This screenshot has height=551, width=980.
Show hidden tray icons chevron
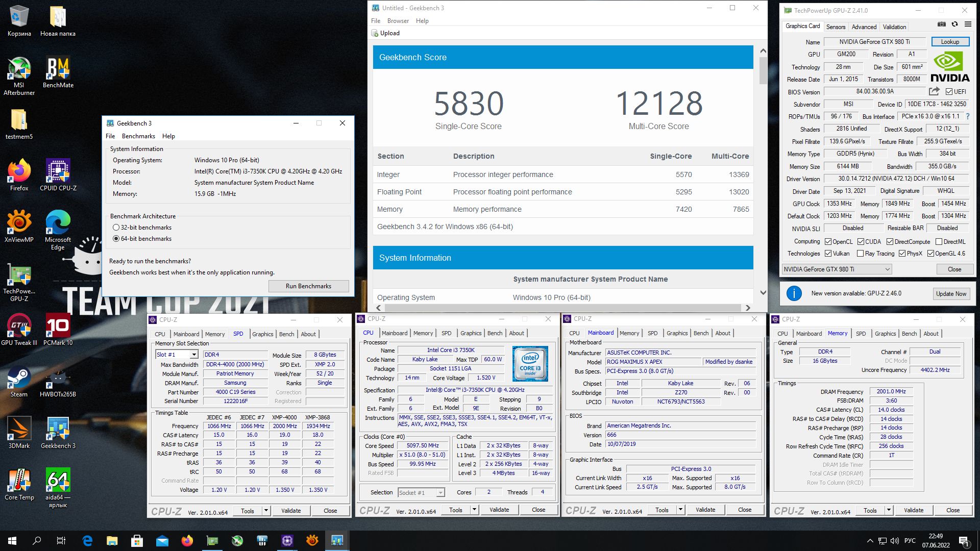point(870,541)
